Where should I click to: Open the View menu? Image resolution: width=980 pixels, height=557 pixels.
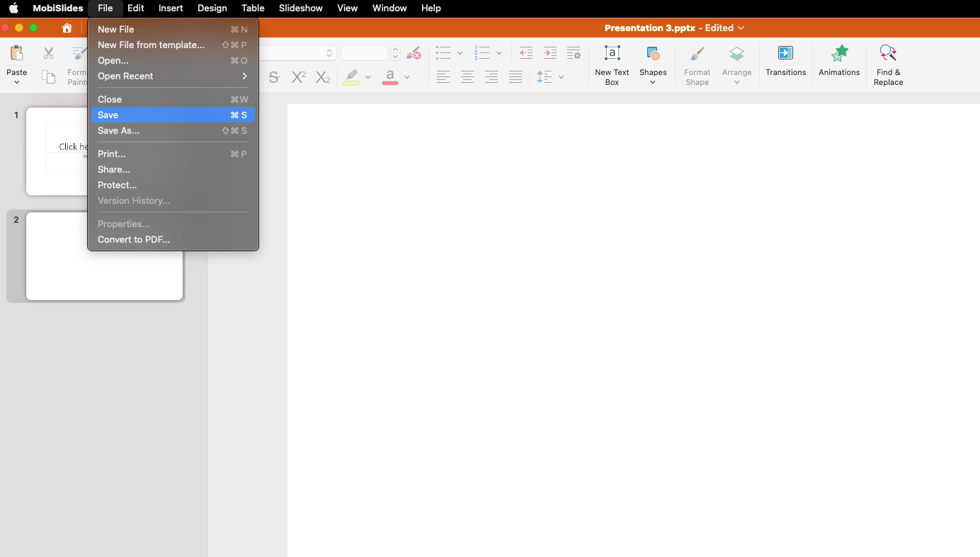coord(348,8)
